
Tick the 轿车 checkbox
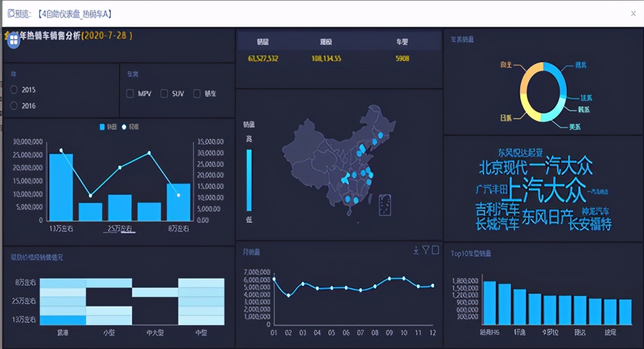[x=196, y=94]
